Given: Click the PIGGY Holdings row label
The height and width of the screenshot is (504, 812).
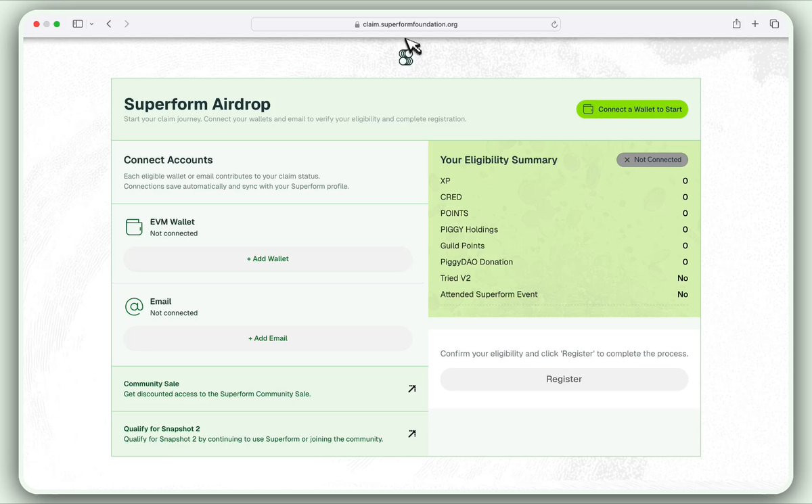Looking at the screenshot, I should coord(469,230).
